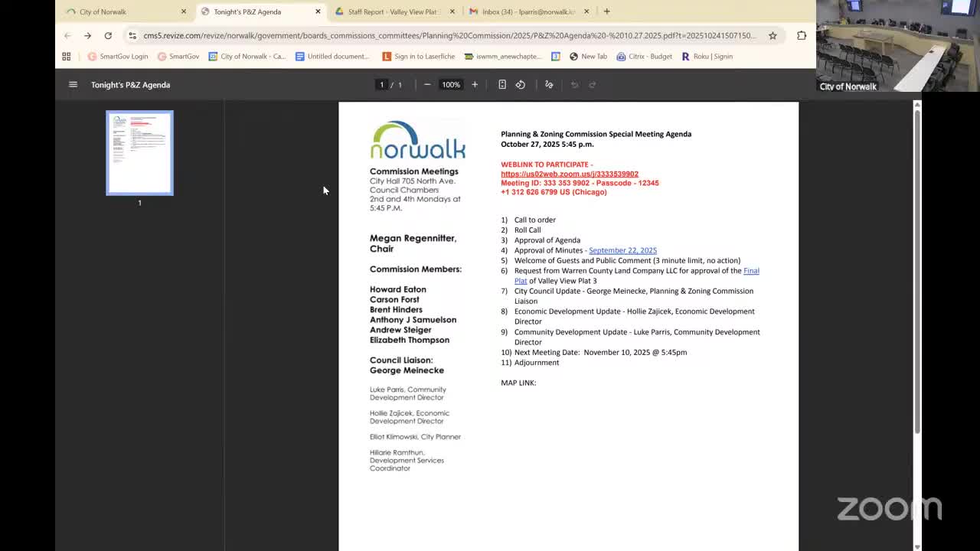Open a new browser tab
Viewport: 980px width, 551px height.
[606, 11]
